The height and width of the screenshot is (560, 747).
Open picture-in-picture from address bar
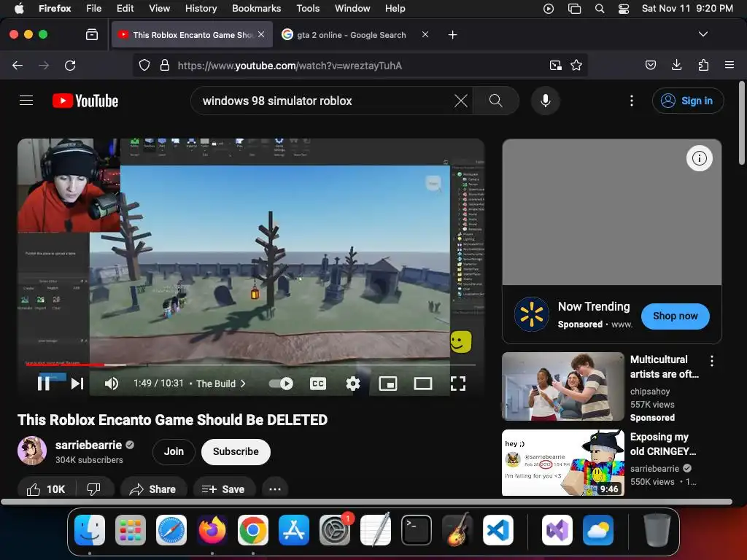click(x=555, y=65)
